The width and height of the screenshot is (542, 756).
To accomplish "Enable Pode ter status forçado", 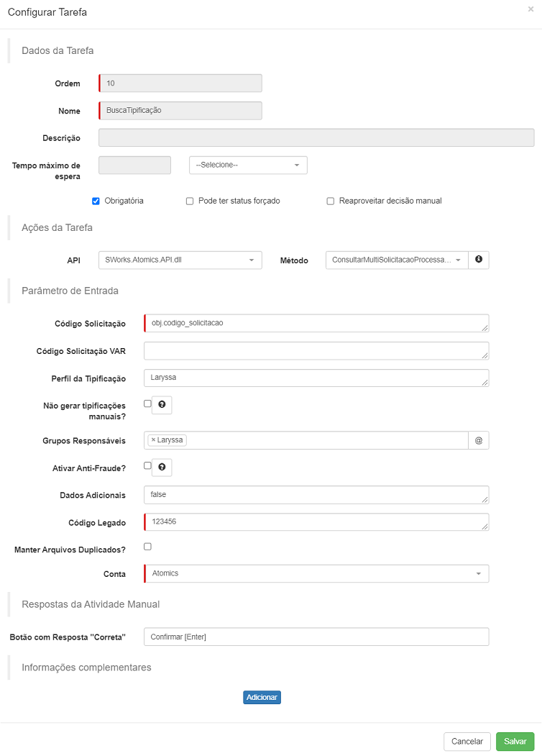I will click(x=190, y=201).
